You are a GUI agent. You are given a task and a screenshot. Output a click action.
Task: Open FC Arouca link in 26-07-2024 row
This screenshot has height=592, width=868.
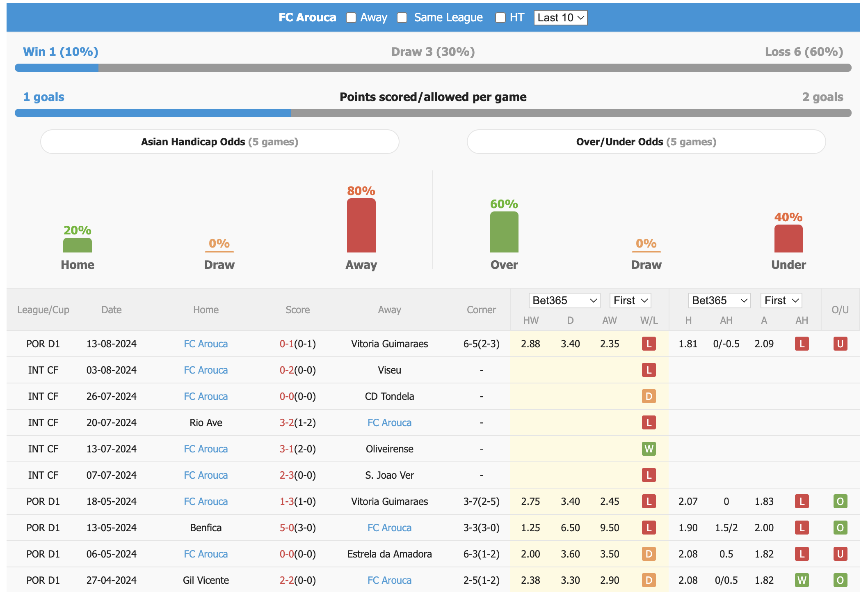[x=206, y=396]
